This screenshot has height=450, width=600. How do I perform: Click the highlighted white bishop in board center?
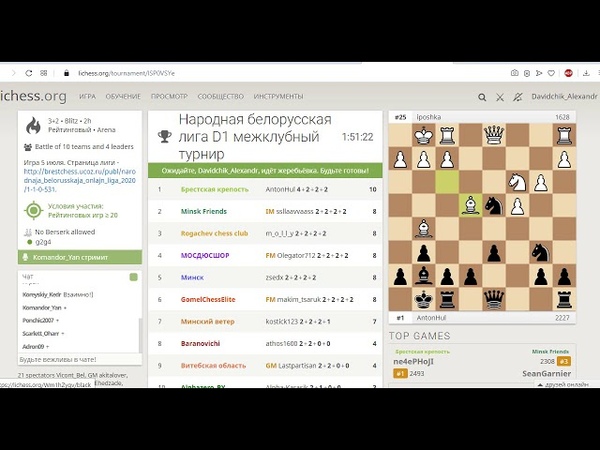coord(470,205)
